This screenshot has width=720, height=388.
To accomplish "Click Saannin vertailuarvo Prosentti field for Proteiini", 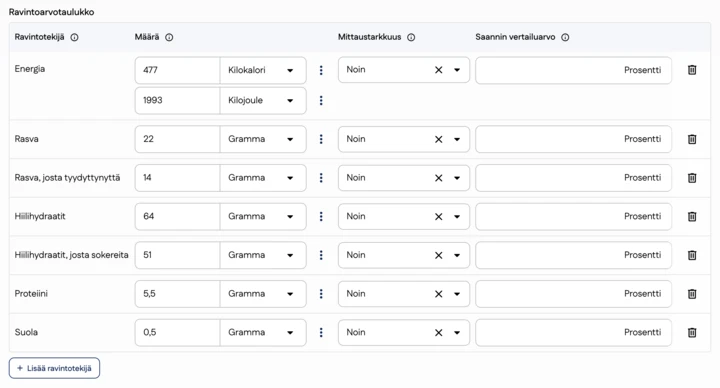I will (574, 294).
